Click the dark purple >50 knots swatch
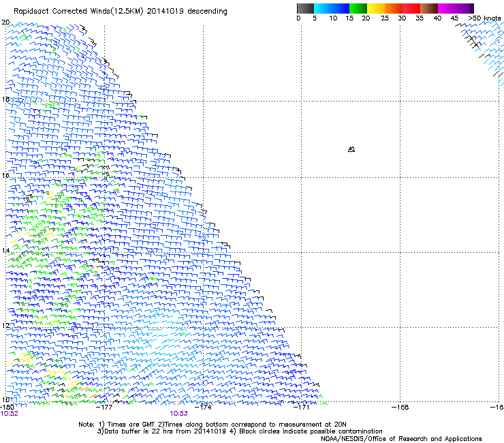The height and width of the screenshot is (443, 504). (472, 8)
